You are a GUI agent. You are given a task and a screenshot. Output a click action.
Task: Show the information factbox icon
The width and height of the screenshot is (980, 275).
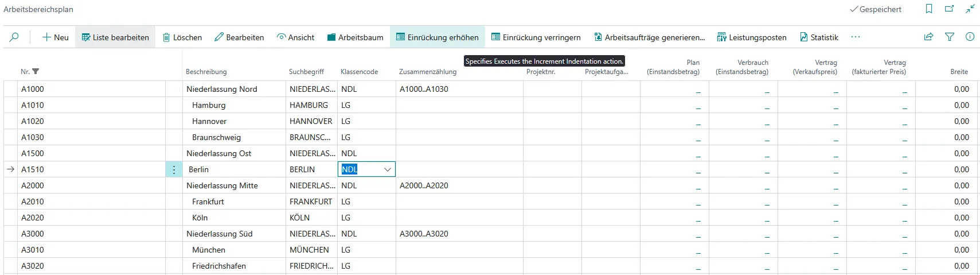970,37
